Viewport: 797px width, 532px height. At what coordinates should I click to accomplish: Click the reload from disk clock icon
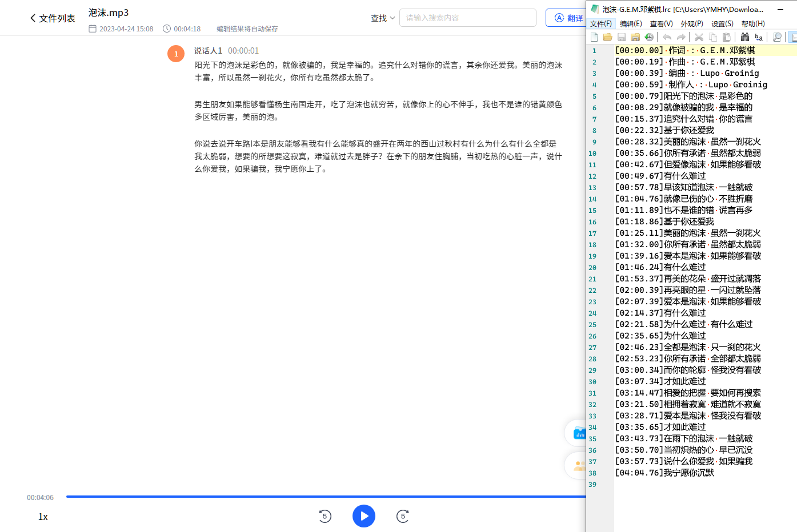pyautogui.click(x=649, y=37)
